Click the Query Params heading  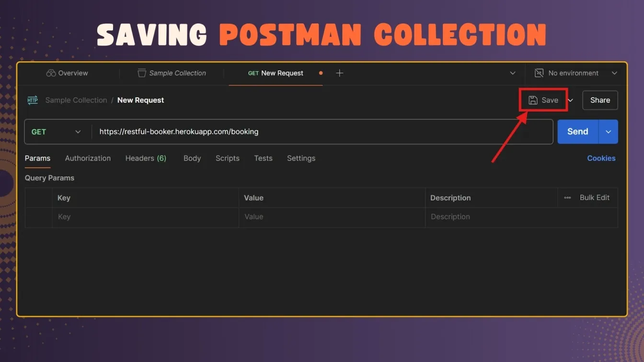(x=49, y=178)
